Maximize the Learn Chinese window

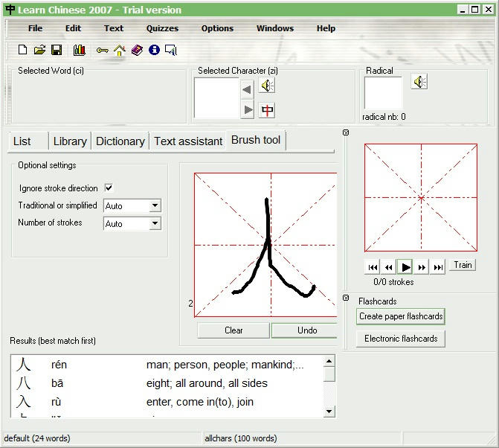point(474,10)
